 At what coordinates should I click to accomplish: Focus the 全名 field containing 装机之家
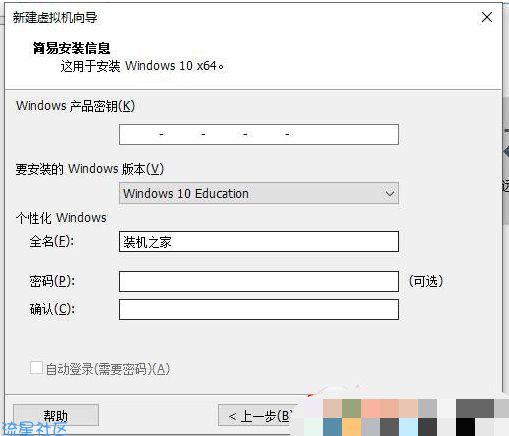click(259, 242)
